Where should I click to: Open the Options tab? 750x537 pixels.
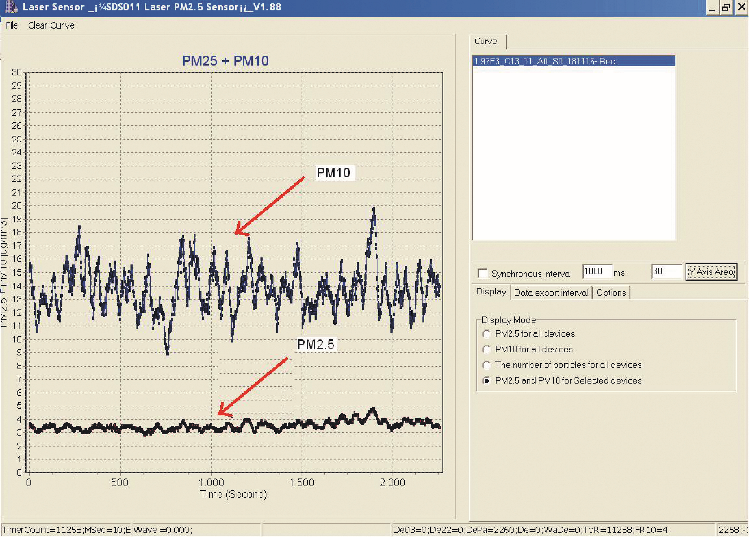[611, 293]
